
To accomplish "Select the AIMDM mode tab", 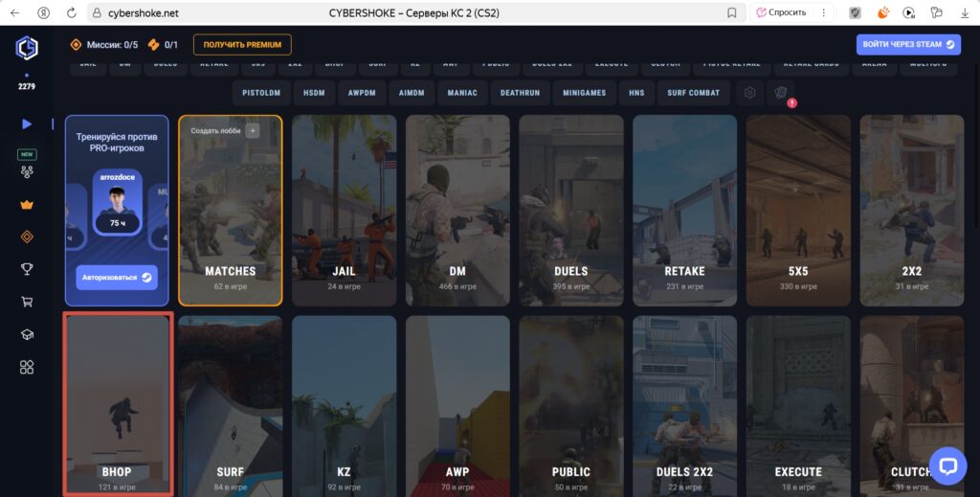I will click(x=412, y=93).
